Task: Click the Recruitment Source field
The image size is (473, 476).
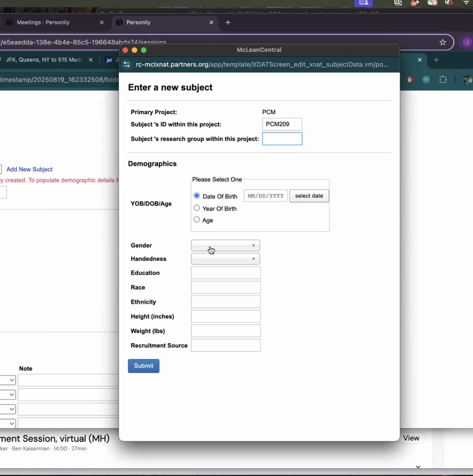Action: (x=226, y=345)
